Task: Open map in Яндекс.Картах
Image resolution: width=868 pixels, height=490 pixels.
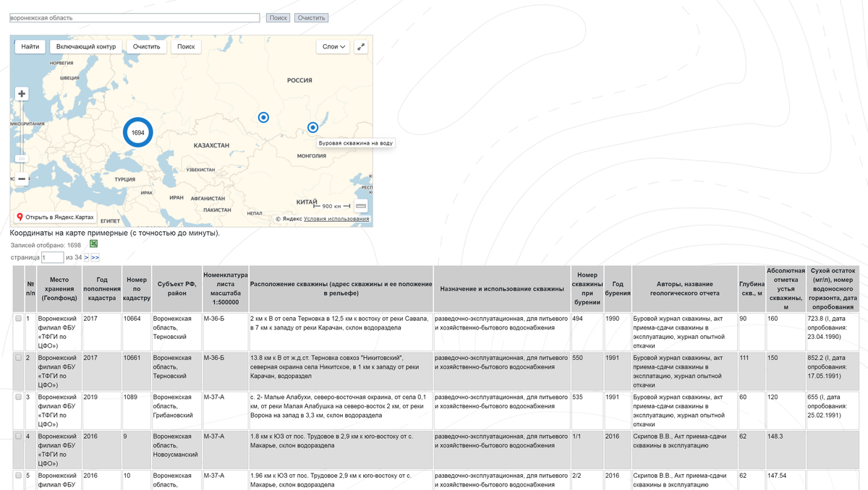Action: [x=56, y=217]
